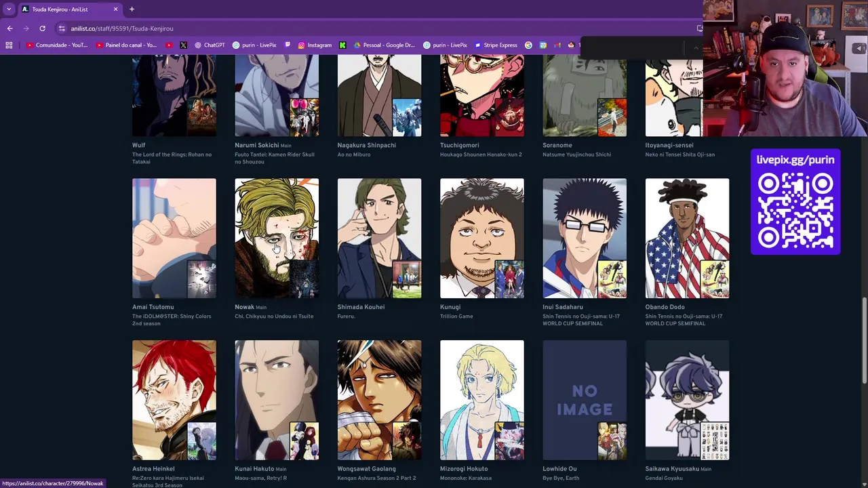This screenshot has width=868, height=488.
Task: Open the Inui Sadaharu character image
Action: coord(585,239)
